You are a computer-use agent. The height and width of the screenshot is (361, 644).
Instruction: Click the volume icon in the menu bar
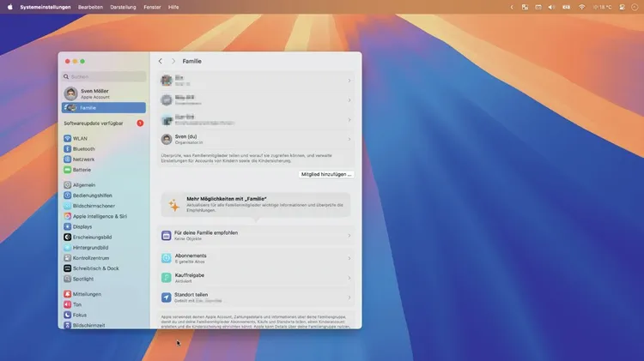551,7
